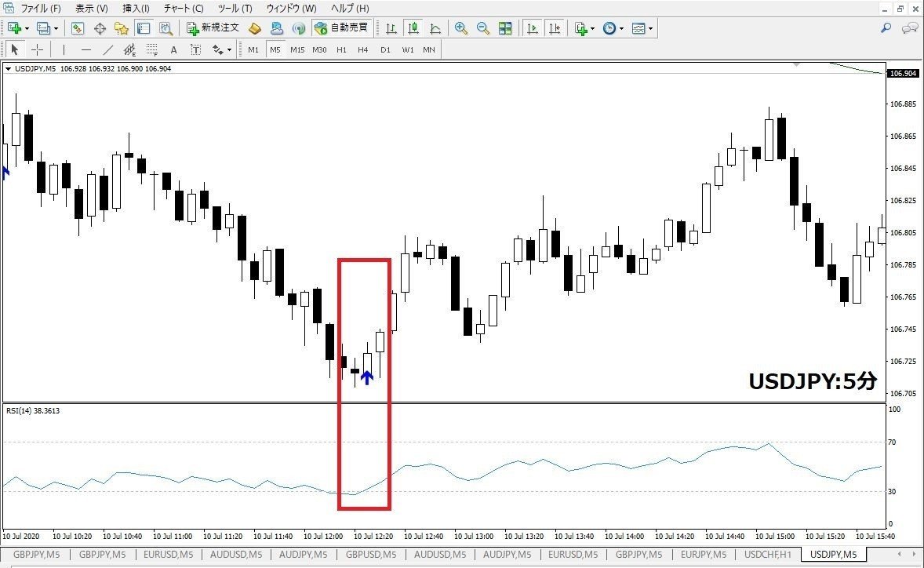Click the arrows objects icon
The image size is (924, 568).
217,49
